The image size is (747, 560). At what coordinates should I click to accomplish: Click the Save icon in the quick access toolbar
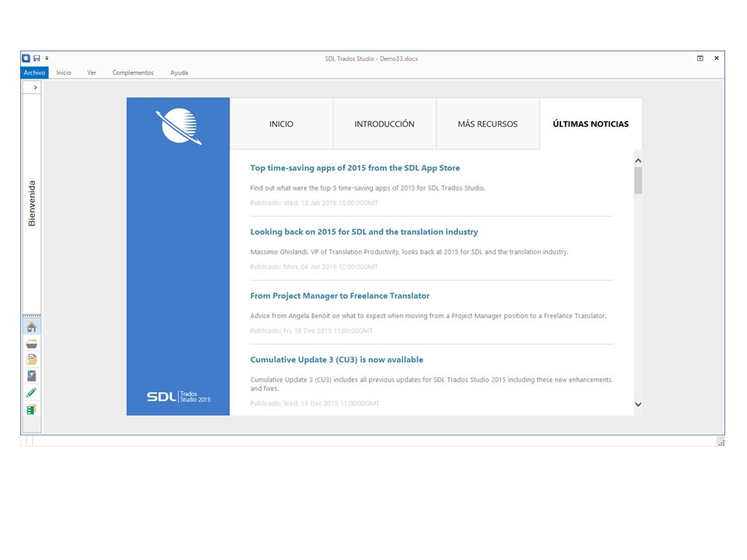pos(37,58)
